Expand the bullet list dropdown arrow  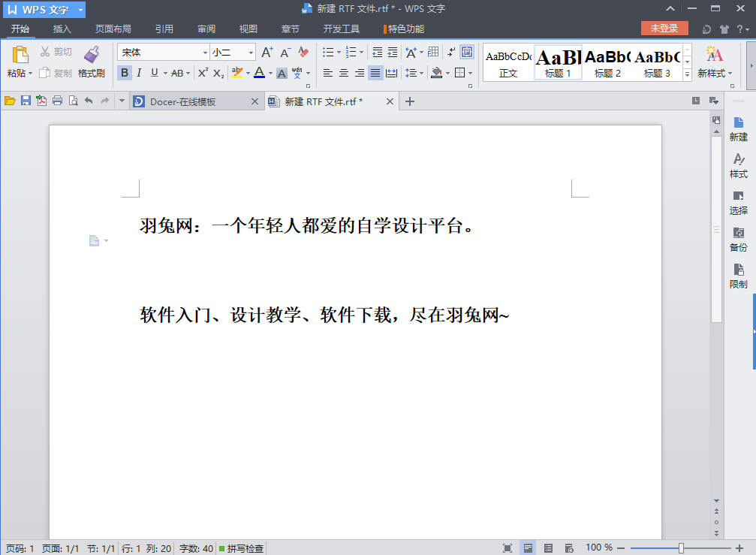(339, 52)
